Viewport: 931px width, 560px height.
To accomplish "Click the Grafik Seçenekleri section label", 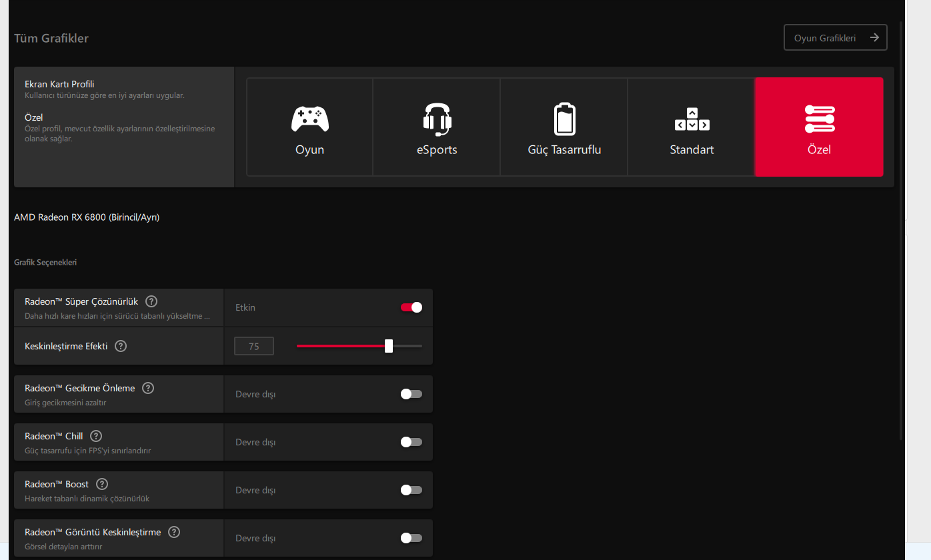I will (45, 263).
